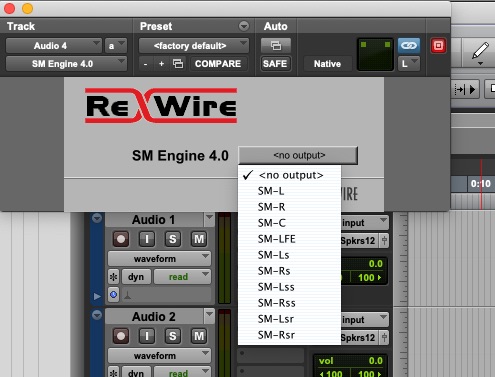Viewport: 495px width, 377px height.
Task: Open the SM Engine 4.0 output selector button
Action: point(298,155)
